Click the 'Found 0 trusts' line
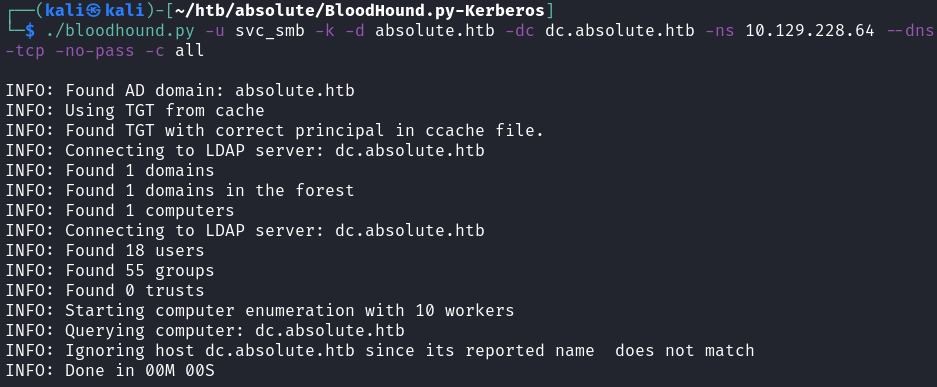 (105, 290)
